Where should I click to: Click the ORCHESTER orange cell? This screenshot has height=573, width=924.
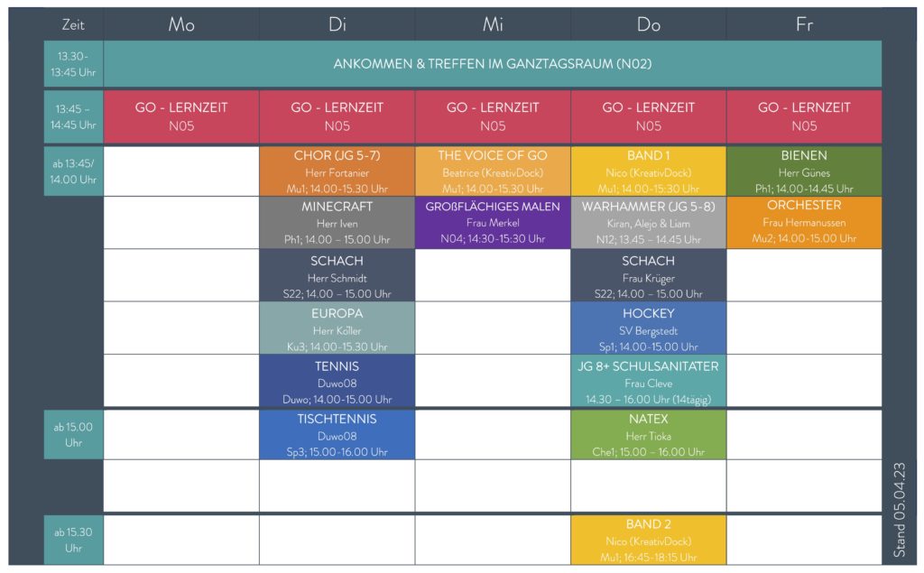(x=804, y=222)
